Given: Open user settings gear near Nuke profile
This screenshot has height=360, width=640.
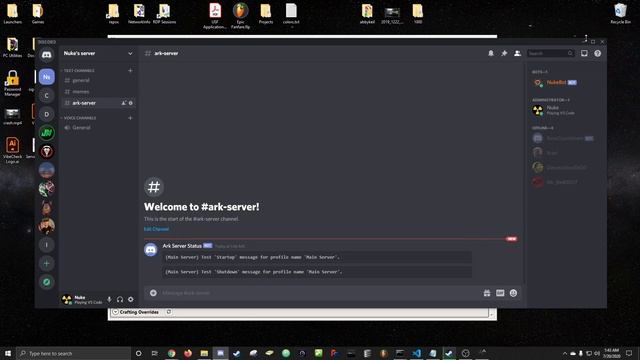Looking at the screenshot, I should [131, 300].
